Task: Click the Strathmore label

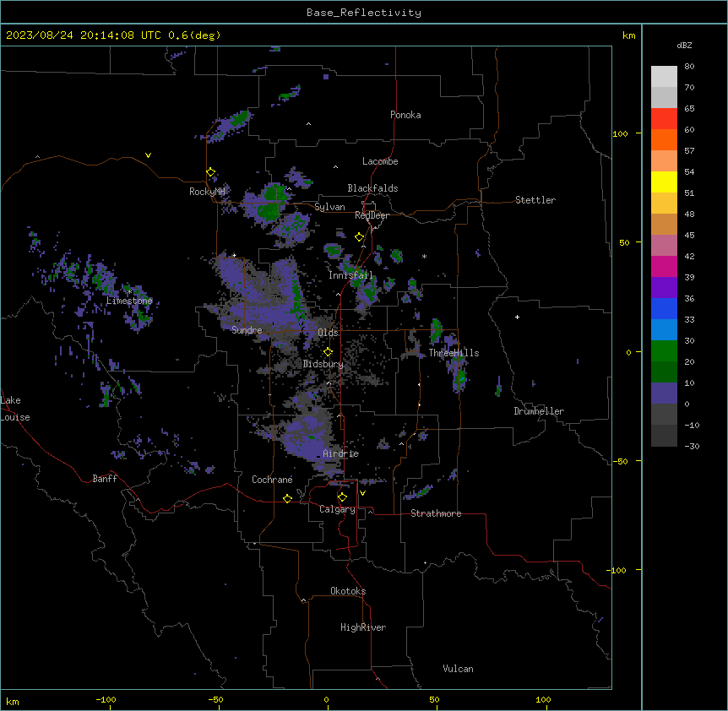Action: pyautogui.click(x=436, y=513)
